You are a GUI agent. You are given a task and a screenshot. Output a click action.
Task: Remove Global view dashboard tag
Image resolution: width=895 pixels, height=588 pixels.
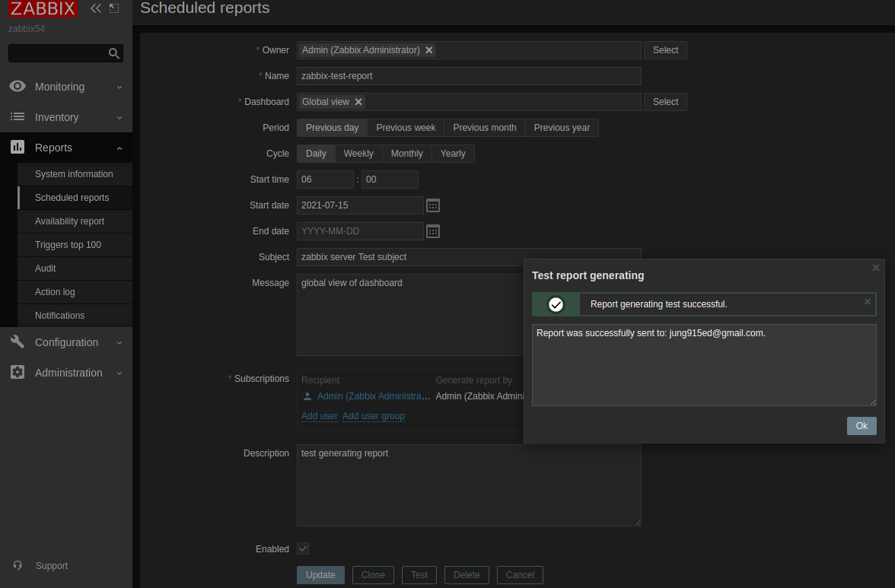point(358,102)
